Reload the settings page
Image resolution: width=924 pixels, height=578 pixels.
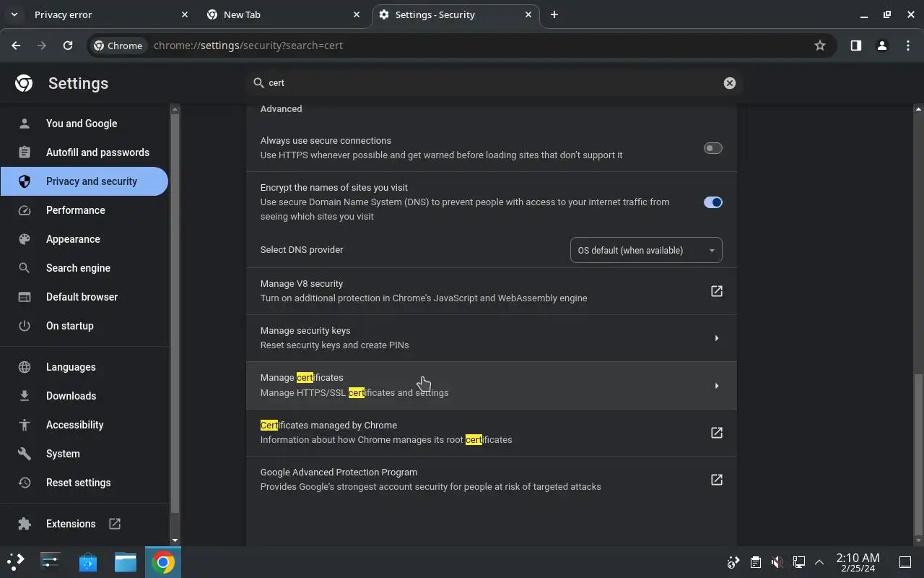click(68, 46)
